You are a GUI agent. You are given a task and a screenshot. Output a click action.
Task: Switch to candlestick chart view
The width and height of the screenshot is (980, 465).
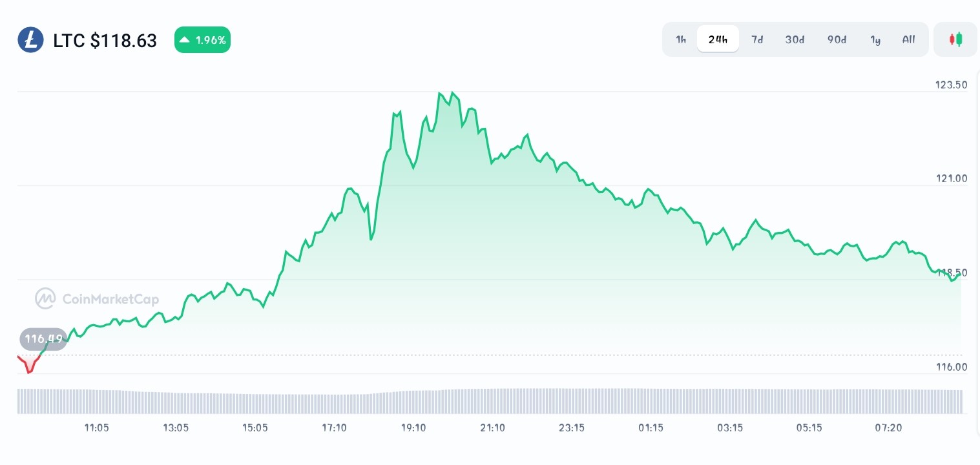point(955,39)
